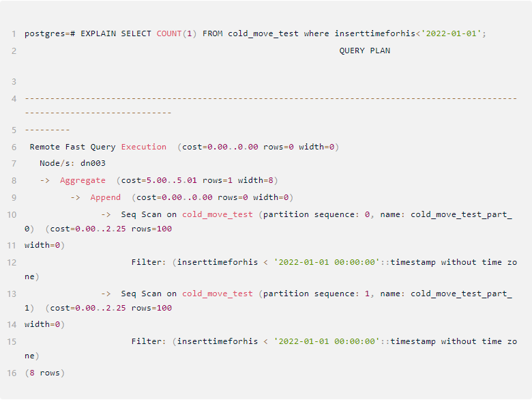Click the QUERY PLAN header text
The height and width of the screenshot is (400, 532).
(x=364, y=51)
